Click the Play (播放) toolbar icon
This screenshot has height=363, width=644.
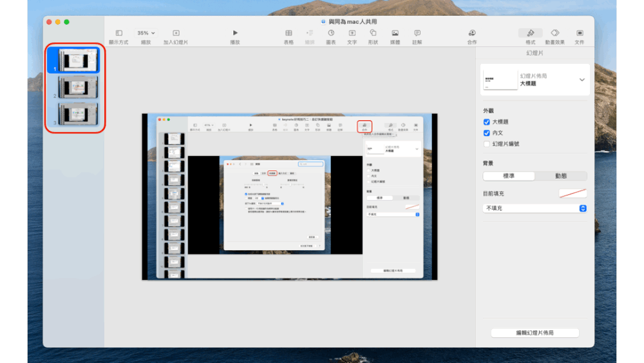pos(235,33)
